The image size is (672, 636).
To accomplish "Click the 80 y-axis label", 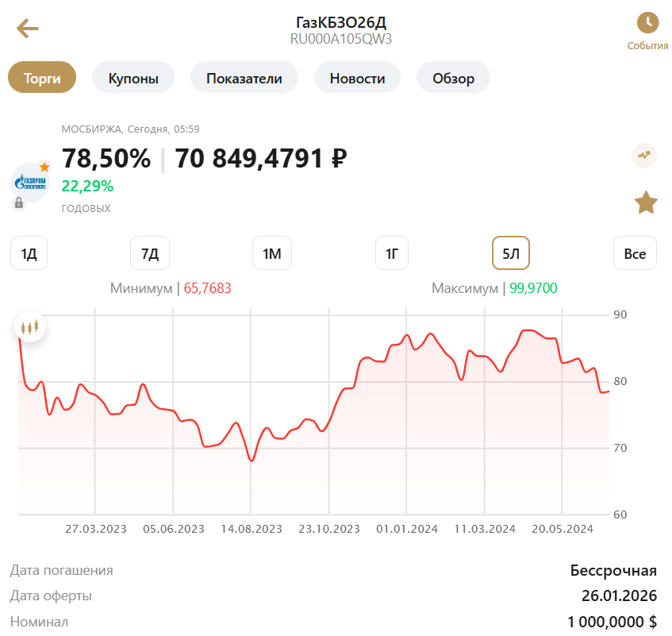I will tap(620, 381).
